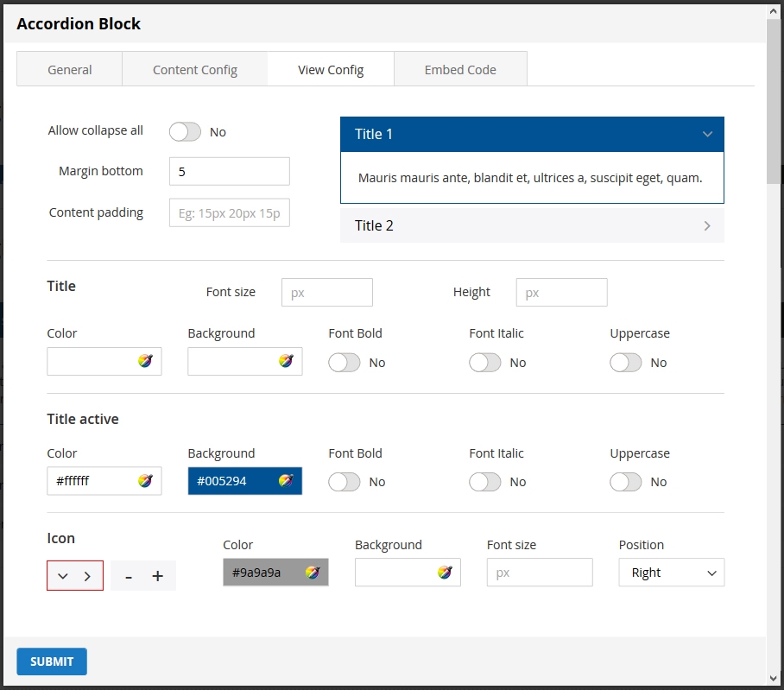Expand the Title 2 accordion panel

(532, 225)
